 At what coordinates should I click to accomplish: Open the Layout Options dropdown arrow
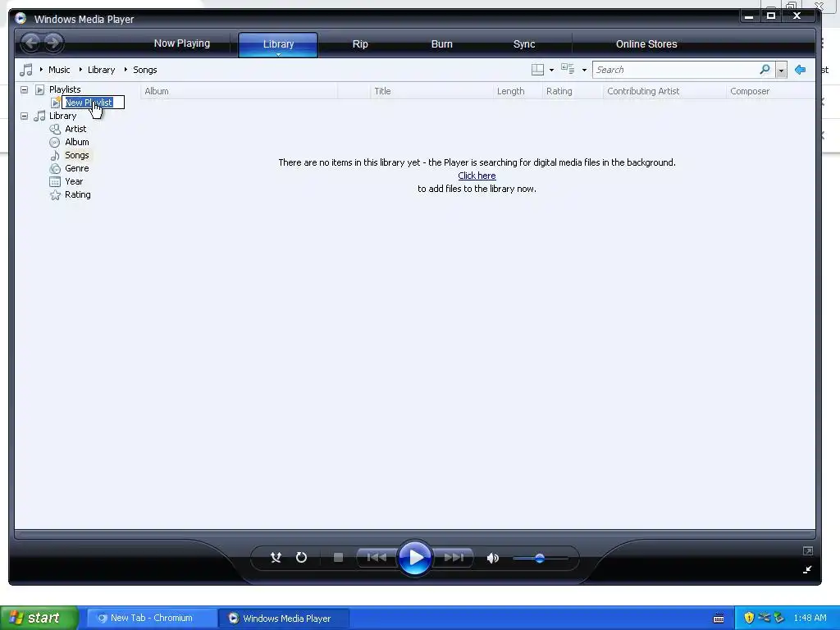coord(552,71)
